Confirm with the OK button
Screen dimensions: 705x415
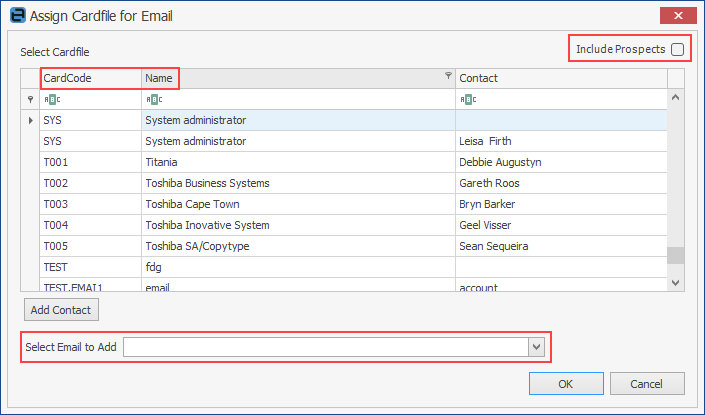pos(566,384)
